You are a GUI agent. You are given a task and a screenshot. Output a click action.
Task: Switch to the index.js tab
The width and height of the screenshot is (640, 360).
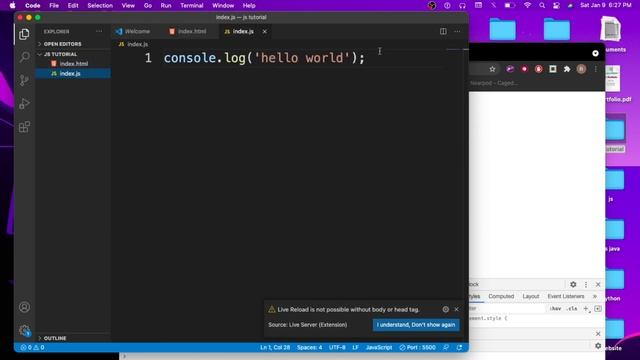[243, 31]
